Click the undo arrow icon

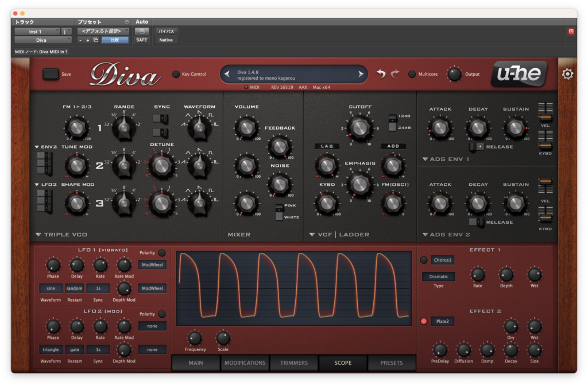pos(381,74)
